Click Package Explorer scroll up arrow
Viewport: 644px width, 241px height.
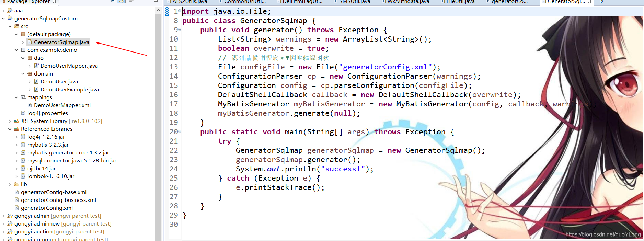click(158, 10)
